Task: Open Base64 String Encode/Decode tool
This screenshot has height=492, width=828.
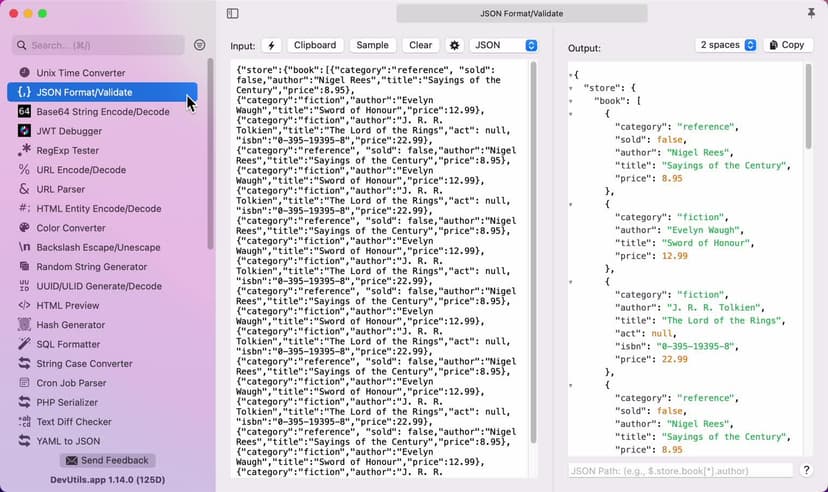Action: pyautogui.click(x=102, y=112)
